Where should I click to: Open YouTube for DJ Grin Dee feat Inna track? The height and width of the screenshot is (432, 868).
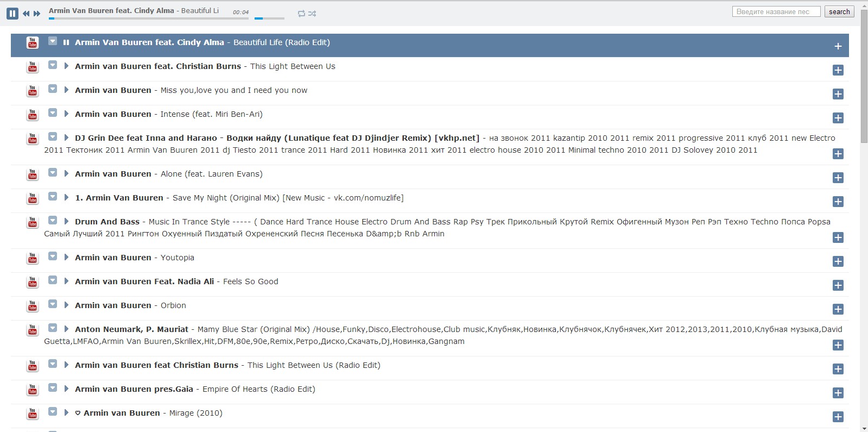pyautogui.click(x=33, y=139)
